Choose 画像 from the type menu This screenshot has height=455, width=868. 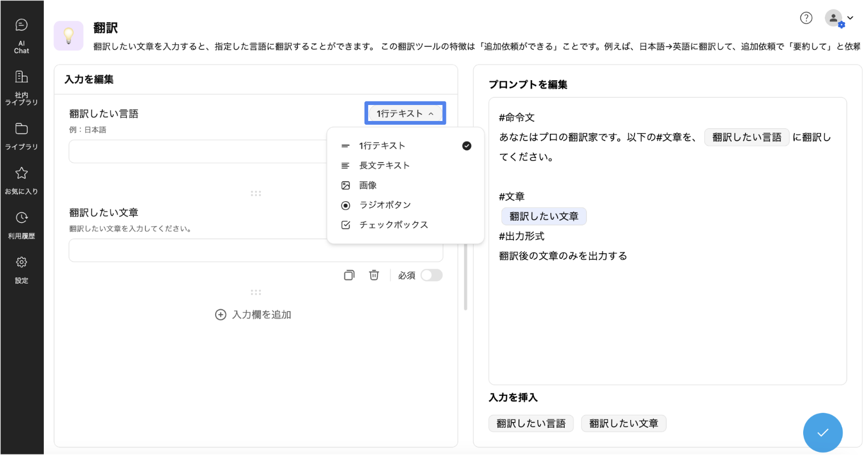(368, 185)
